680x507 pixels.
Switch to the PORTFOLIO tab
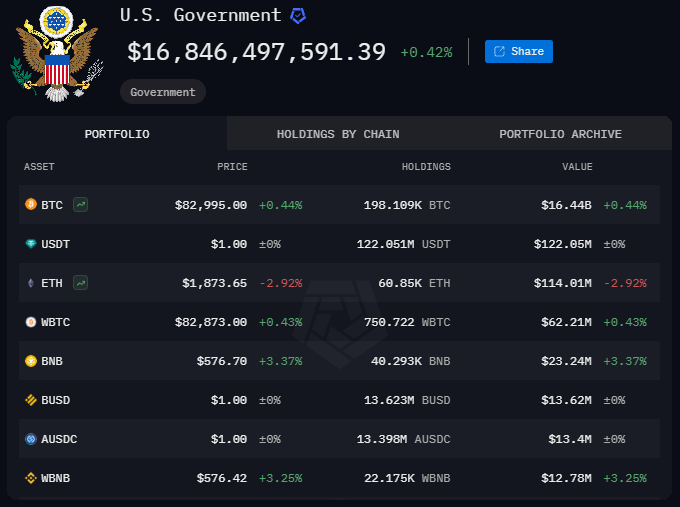117,134
